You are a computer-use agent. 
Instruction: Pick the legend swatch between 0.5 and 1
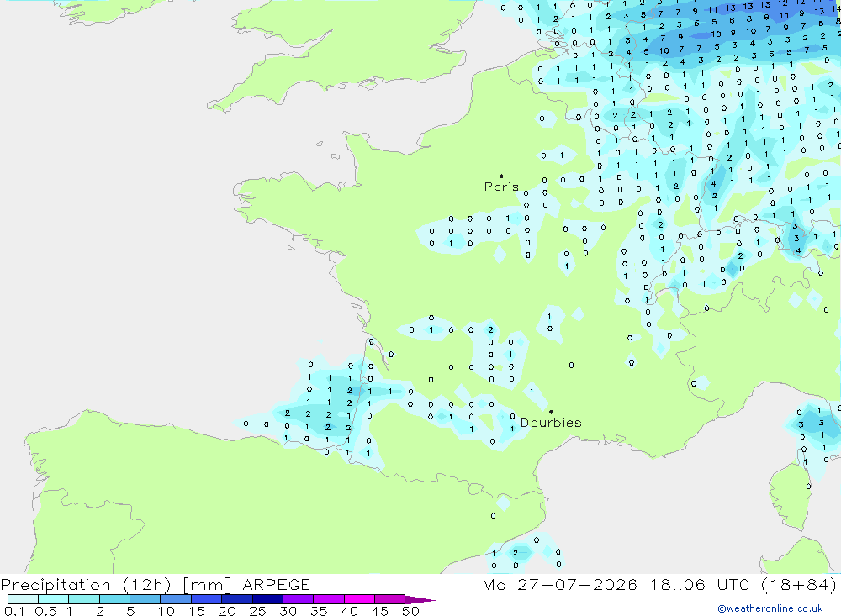click(54, 599)
